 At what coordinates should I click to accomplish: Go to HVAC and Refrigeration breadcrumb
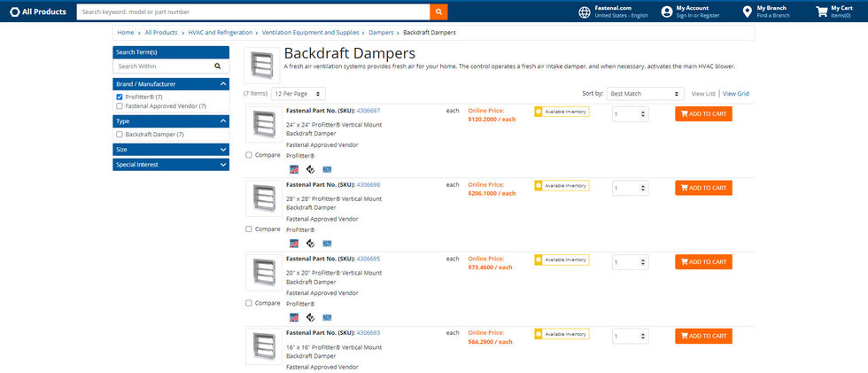click(221, 33)
